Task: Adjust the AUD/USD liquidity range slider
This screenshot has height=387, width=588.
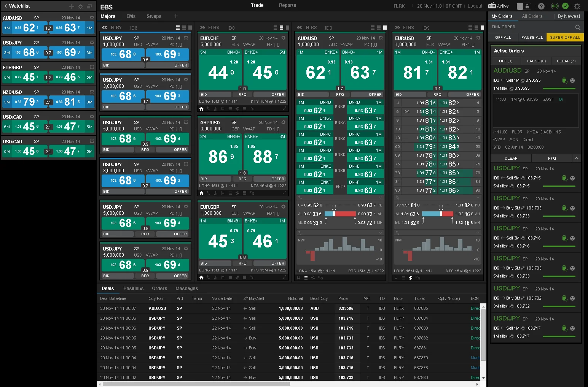Action: 340,214
